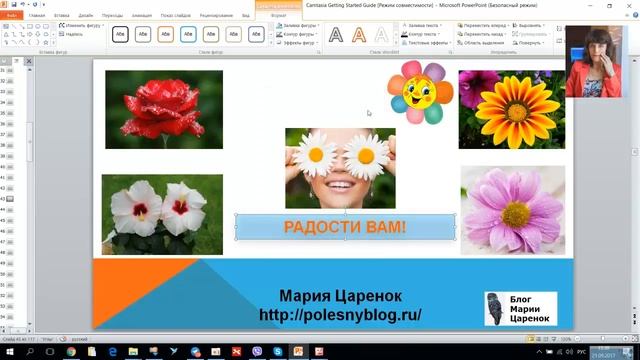640x360 pixels.
Task: Open Windows search from taskbar
Action: pyautogui.click(x=30, y=351)
